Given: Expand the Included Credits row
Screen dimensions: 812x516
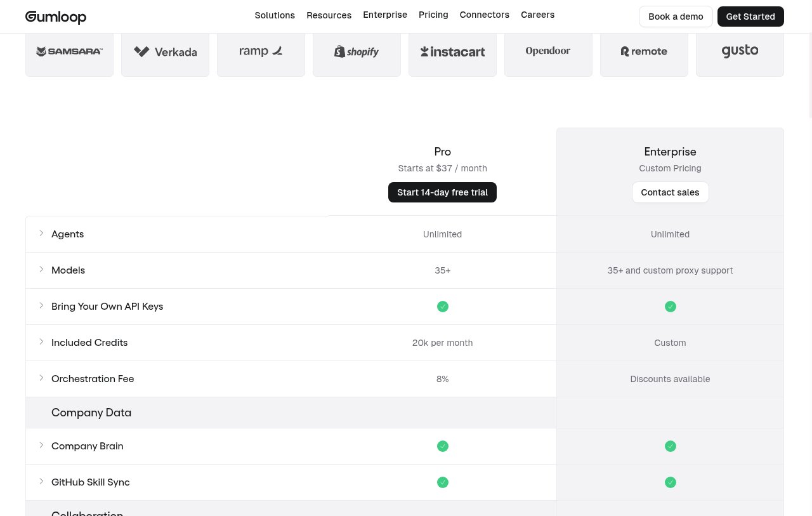Looking at the screenshot, I should (41, 342).
